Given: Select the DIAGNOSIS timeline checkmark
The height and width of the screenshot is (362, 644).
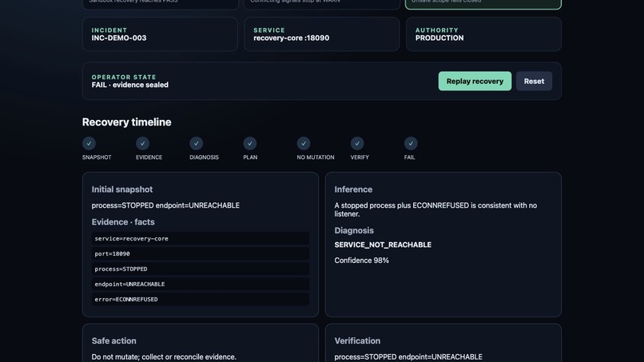Looking at the screenshot, I should point(197,143).
